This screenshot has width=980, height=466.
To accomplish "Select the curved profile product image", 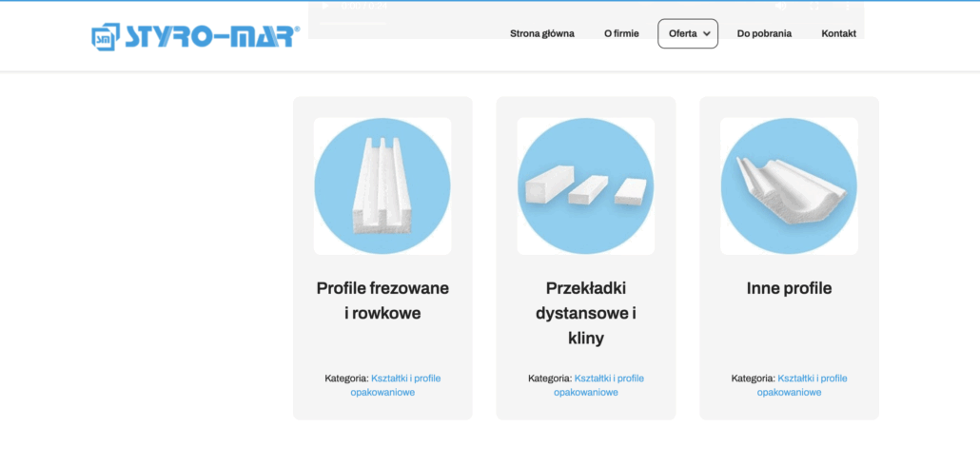I will [789, 186].
